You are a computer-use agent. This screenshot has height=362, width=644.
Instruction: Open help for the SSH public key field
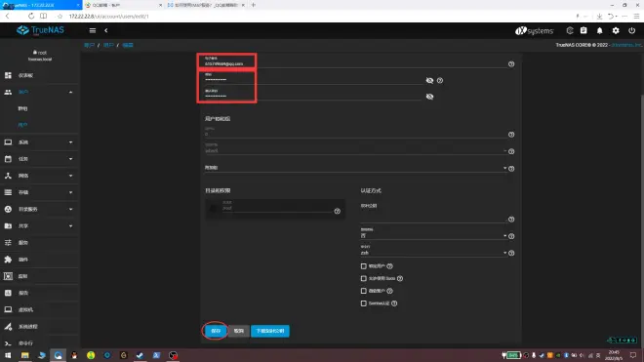[x=511, y=220]
